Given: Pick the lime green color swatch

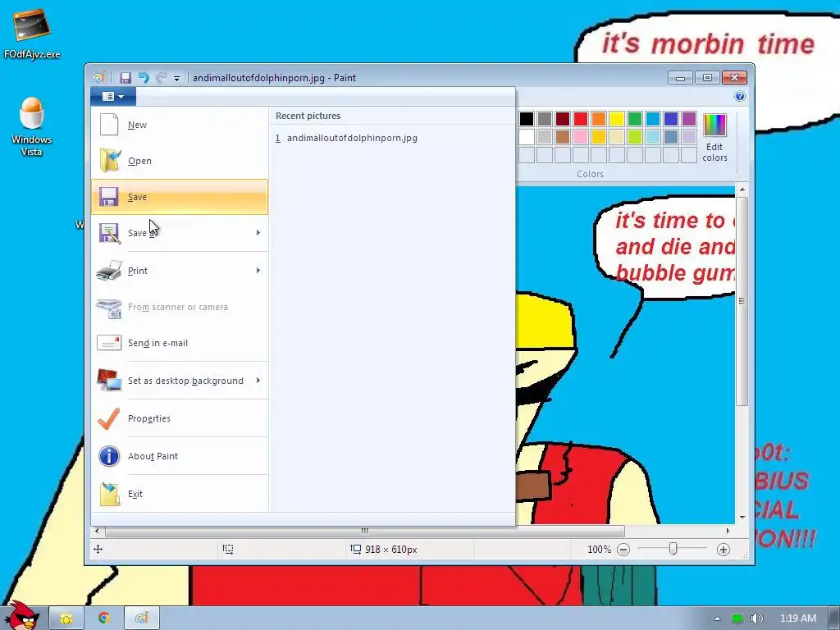Looking at the screenshot, I should point(635,137).
